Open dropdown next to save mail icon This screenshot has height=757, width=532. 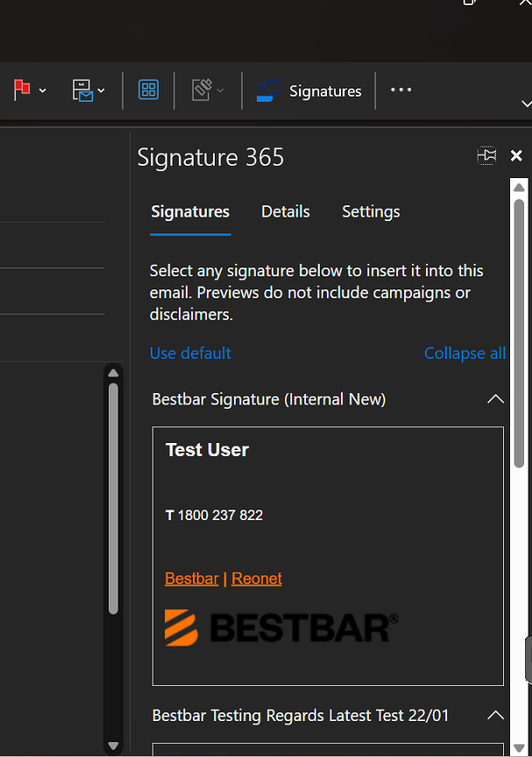(101, 90)
